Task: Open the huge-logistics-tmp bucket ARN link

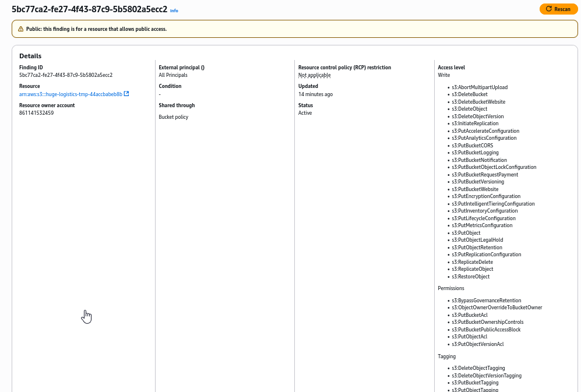Action: coord(71,94)
